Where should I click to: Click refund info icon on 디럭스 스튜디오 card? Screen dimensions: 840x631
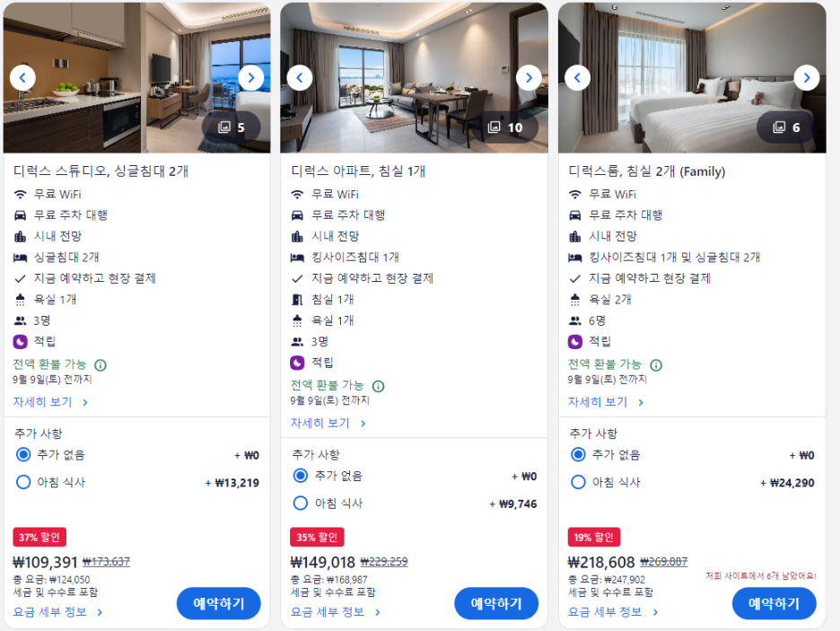pyautogui.click(x=101, y=365)
